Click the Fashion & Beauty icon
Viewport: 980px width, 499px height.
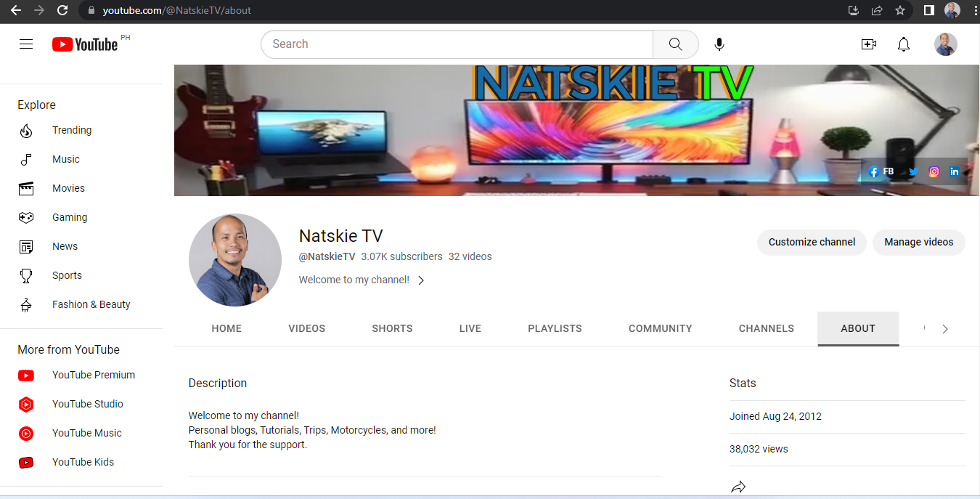[x=26, y=305]
